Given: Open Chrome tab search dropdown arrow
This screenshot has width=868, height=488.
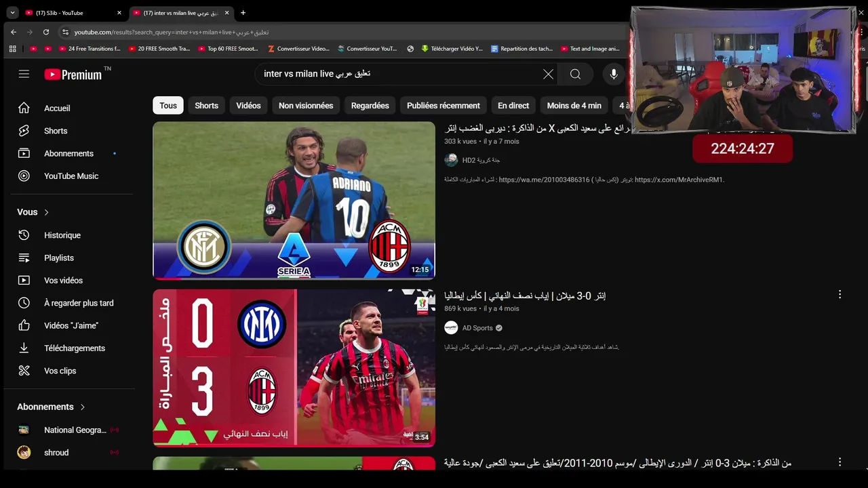Looking at the screenshot, I should (12, 12).
